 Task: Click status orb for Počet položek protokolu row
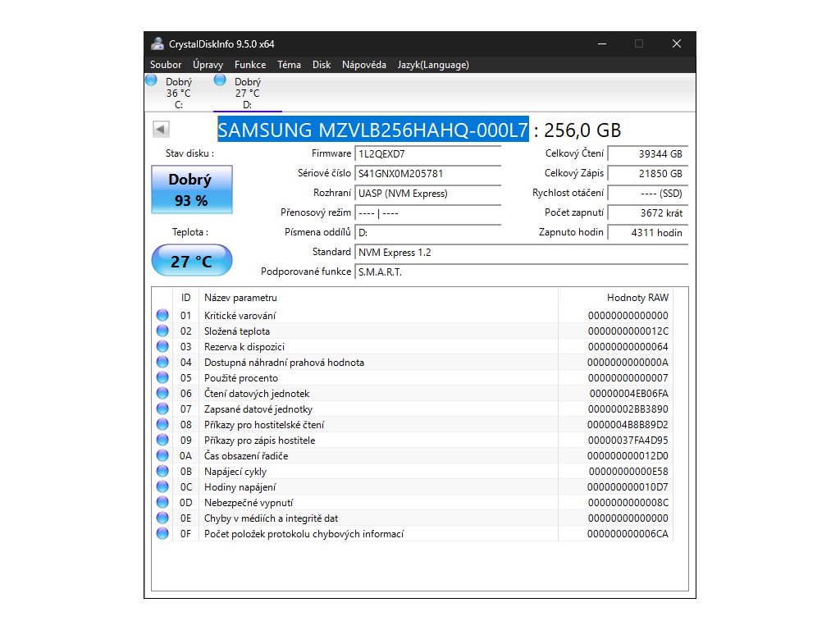click(162, 533)
